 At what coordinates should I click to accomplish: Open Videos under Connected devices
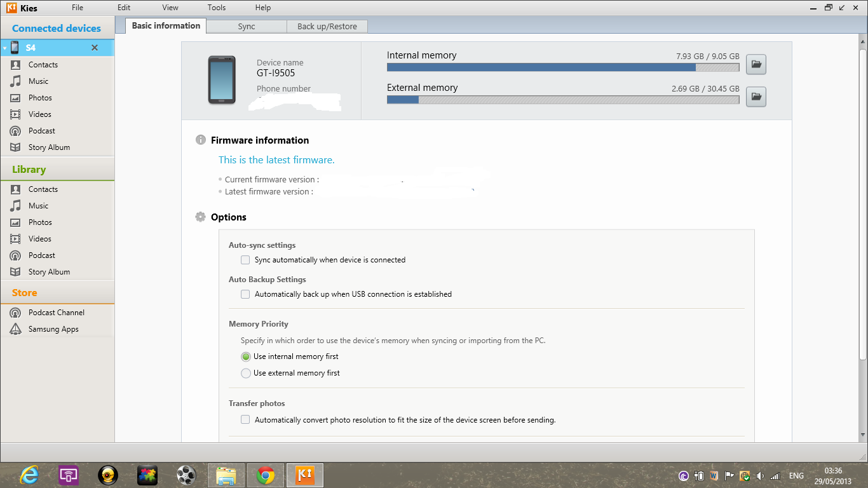click(x=39, y=114)
